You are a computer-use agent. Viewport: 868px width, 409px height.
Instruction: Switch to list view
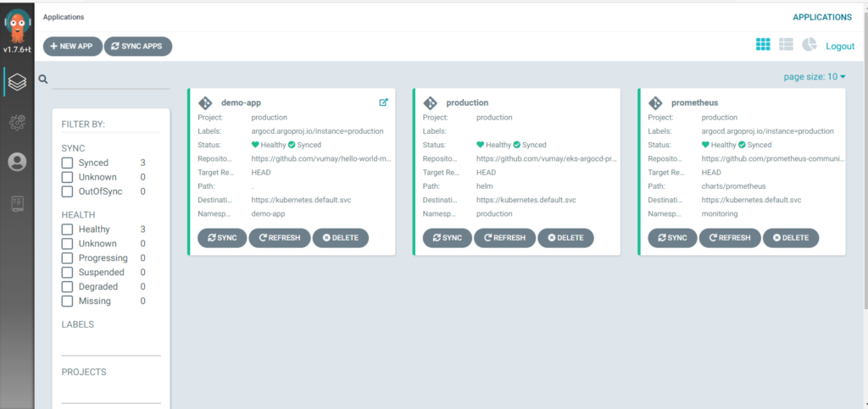point(786,45)
